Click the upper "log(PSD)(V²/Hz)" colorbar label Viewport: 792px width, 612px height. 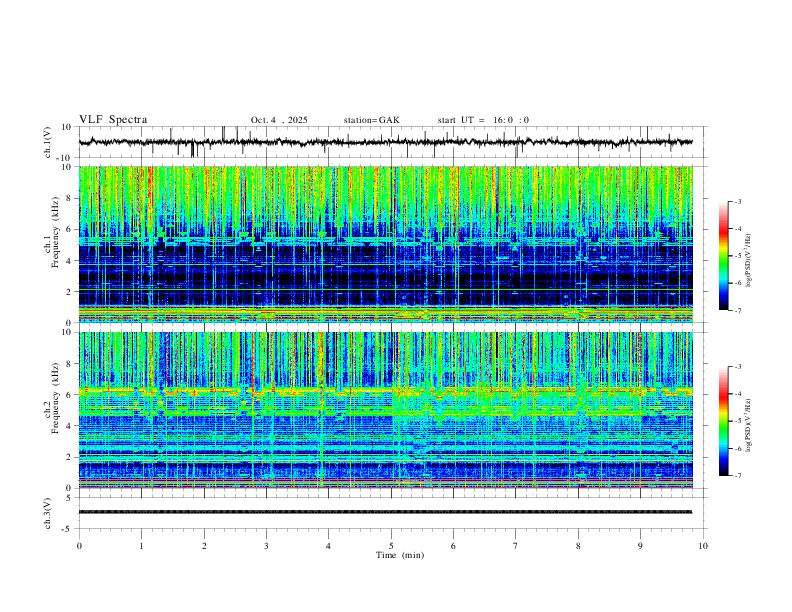pyautogui.click(x=748, y=261)
